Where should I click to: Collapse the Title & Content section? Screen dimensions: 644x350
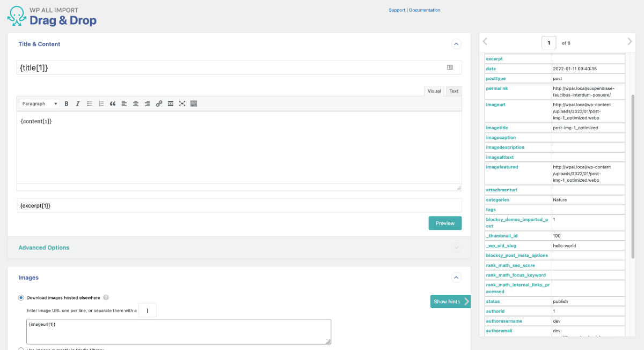click(456, 44)
